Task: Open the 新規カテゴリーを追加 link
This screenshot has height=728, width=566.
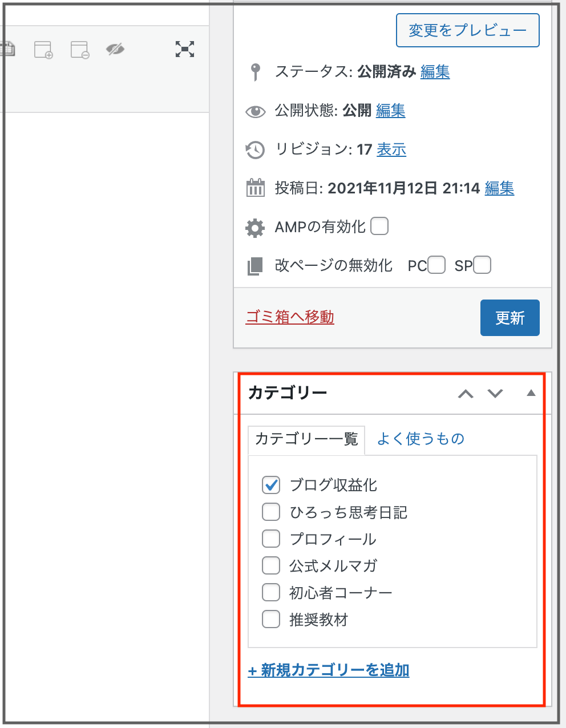Action: 329,670
